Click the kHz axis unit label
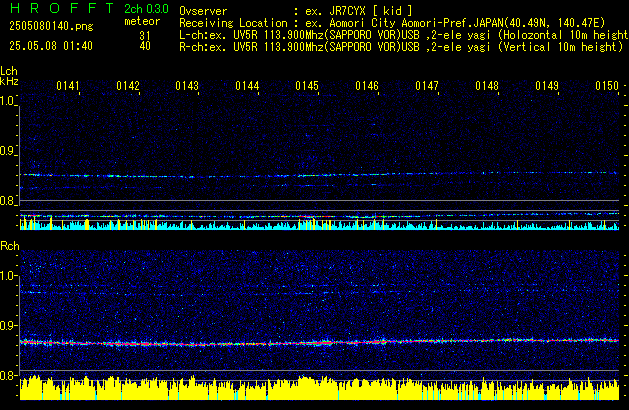The width and height of the screenshot is (629, 410). click(9, 81)
